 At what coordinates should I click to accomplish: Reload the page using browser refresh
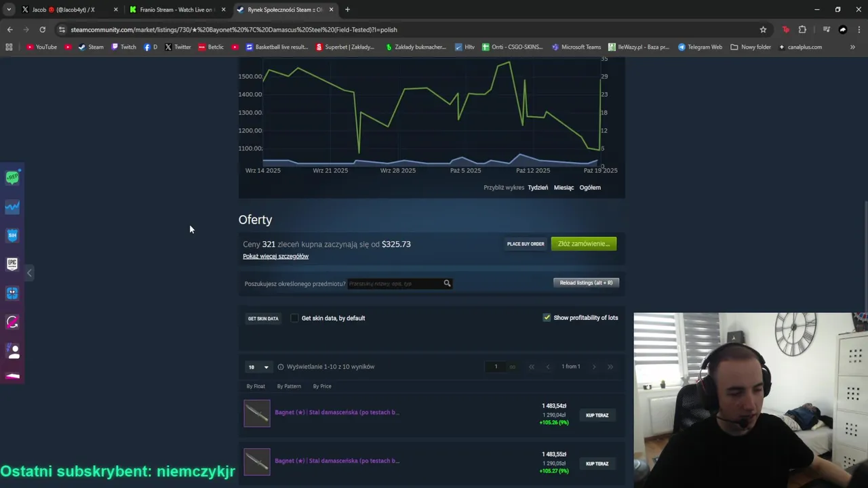coord(42,30)
